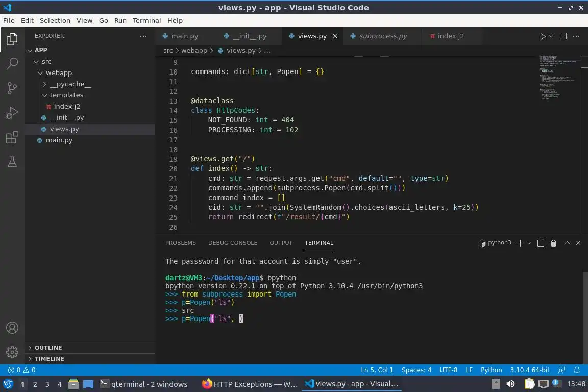The width and height of the screenshot is (588, 392).
Task: Switch to workspace 2 in taskbar
Action: coord(35,384)
